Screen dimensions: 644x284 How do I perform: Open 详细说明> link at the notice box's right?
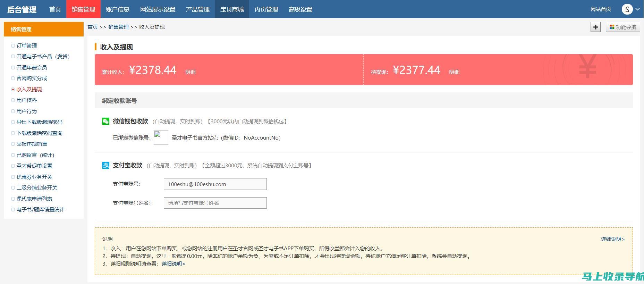coord(612,239)
